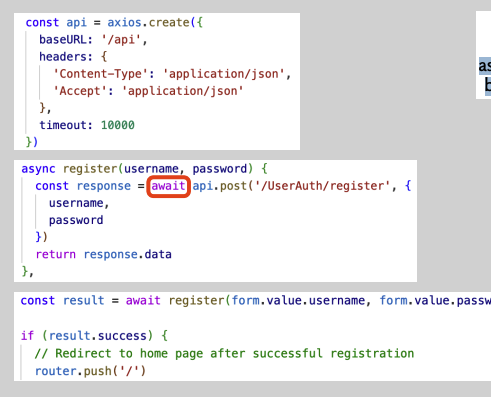This screenshot has height=397, width=491.
Task: Click the 'application/json' value on Accept line
Action: 182,91
